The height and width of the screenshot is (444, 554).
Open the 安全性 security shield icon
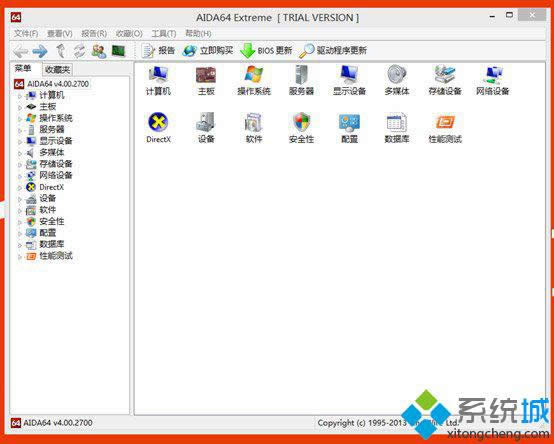click(301, 128)
